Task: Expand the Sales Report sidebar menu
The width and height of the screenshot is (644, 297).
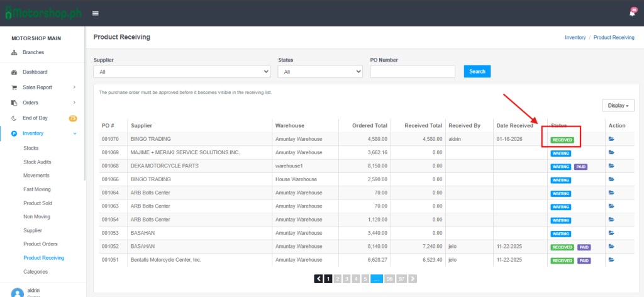Action: pos(43,87)
